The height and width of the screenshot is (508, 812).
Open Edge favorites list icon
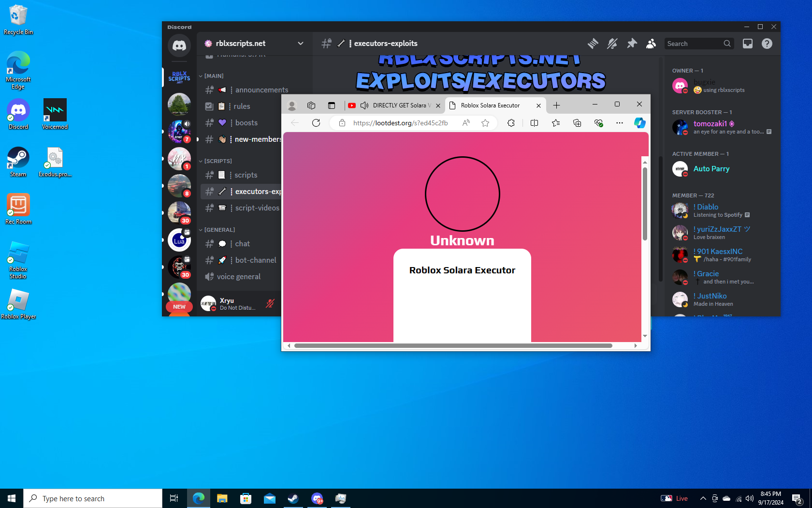coord(556,123)
